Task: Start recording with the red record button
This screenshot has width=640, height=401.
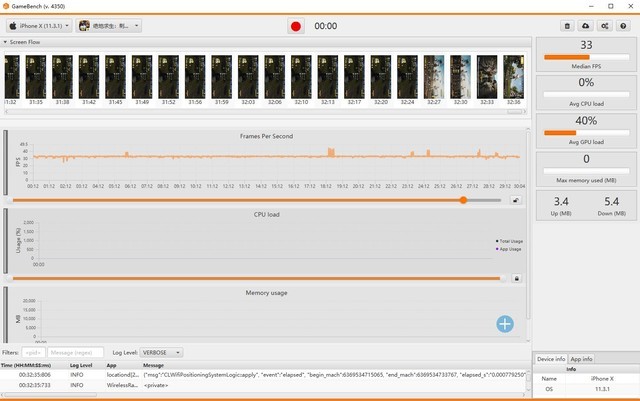Action: point(295,26)
